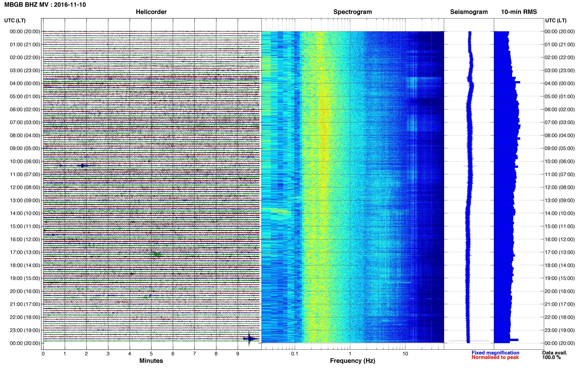
Task: Click right time label 23:00 (19:00)
Action: (560, 330)
